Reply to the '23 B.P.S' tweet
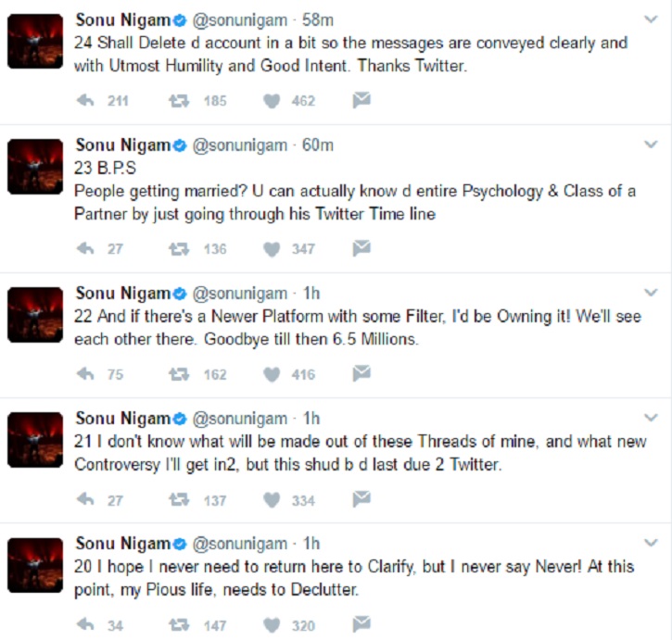 click(x=86, y=247)
